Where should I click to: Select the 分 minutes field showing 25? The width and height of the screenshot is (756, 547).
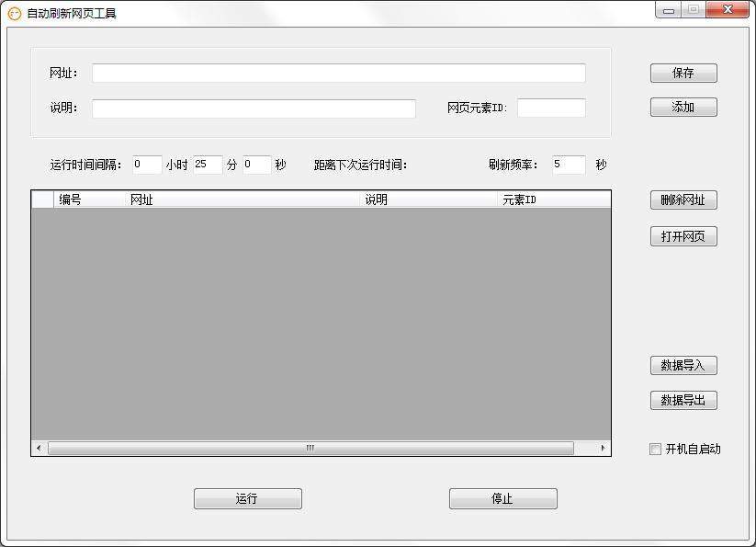tap(207, 165)
